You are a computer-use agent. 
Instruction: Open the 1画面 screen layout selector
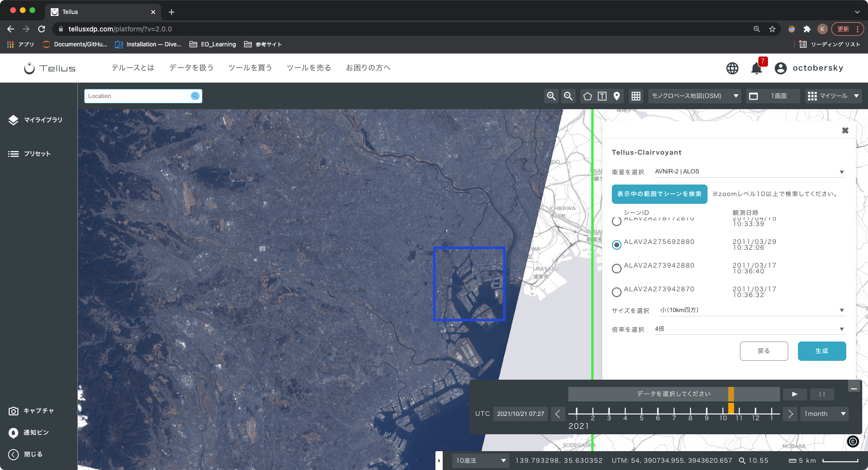pyautogui.click(x=773, y=96)
